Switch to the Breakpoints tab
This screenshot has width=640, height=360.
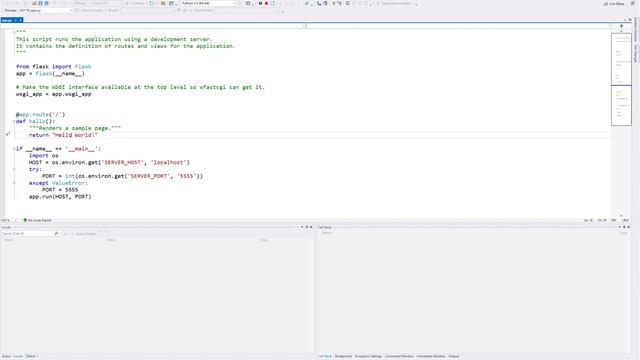(343, 356)
